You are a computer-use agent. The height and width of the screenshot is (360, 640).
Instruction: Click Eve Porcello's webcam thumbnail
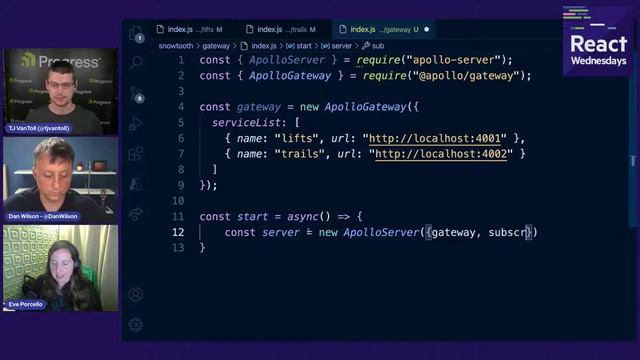coord(60,268)
